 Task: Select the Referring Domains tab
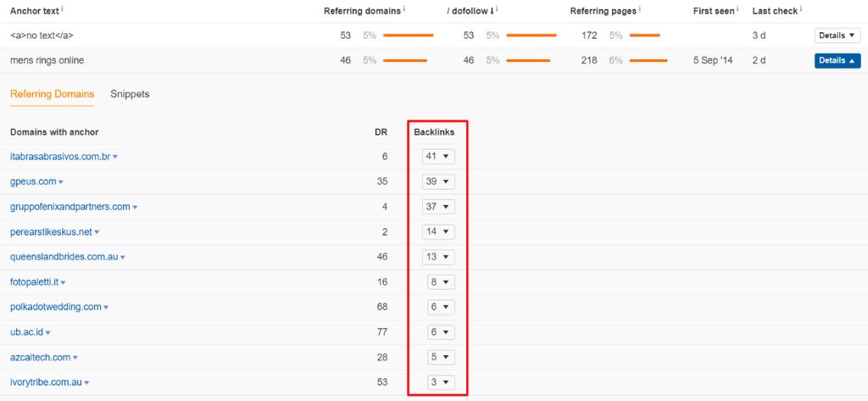pyautogui.click(x=52, y=94)
